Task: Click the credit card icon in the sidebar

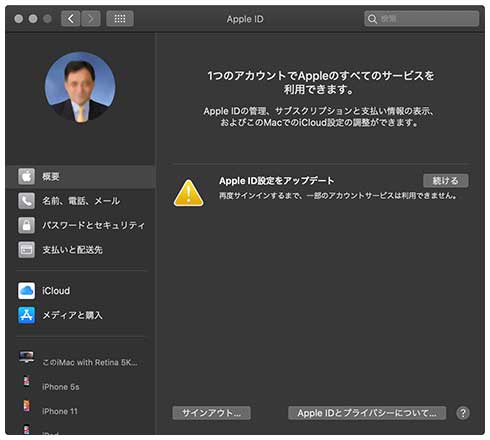Action: pyautogui.click(x=26, y=250)
